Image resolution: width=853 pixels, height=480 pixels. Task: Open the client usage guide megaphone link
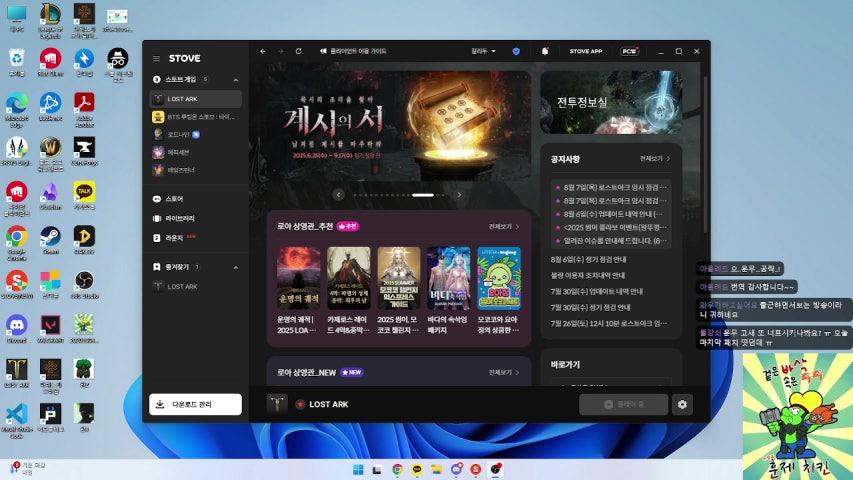(353, 51)
